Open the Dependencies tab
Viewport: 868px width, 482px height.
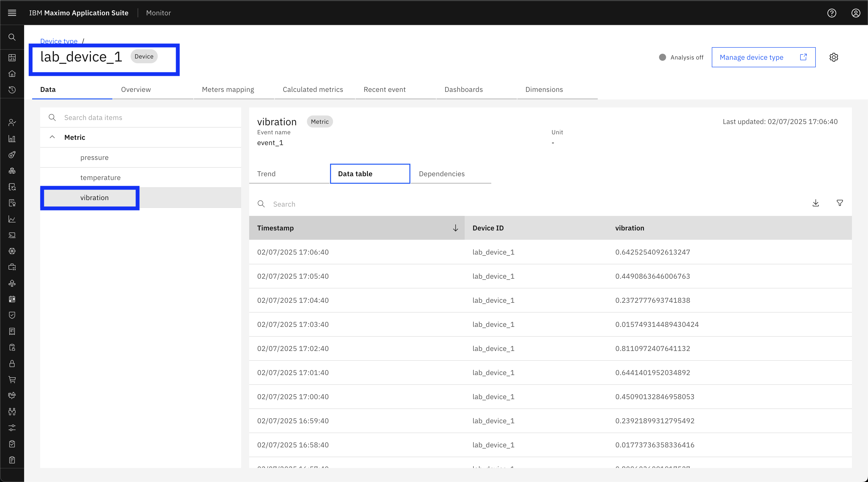tap(451, 174)
